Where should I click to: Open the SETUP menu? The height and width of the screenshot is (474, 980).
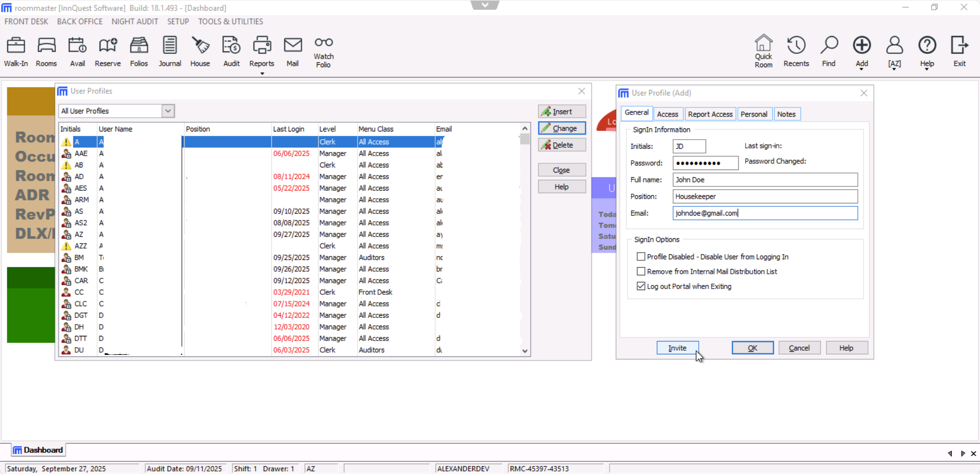(x=178, y=21)
